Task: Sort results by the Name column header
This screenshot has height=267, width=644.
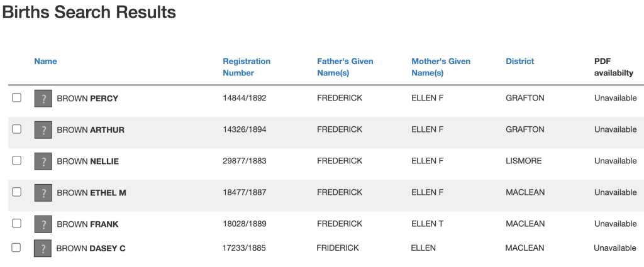Action: [x=45, y=62]
